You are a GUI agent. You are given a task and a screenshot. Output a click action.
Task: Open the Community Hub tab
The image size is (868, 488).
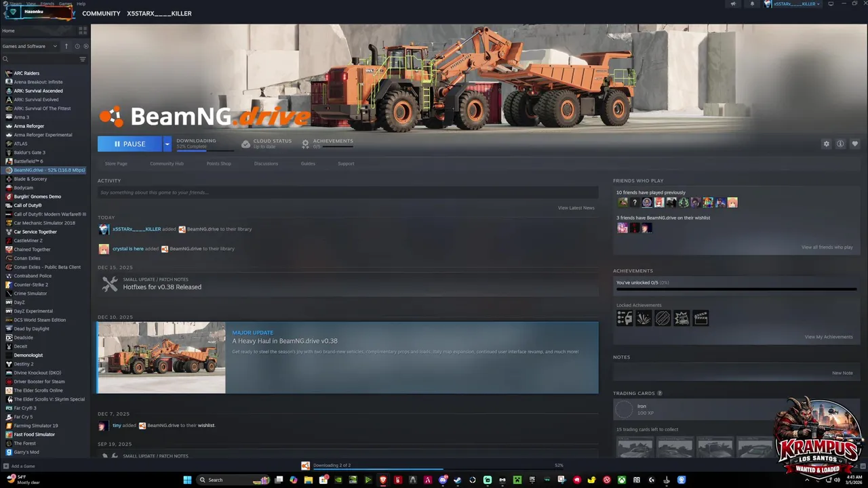point(167,163)
